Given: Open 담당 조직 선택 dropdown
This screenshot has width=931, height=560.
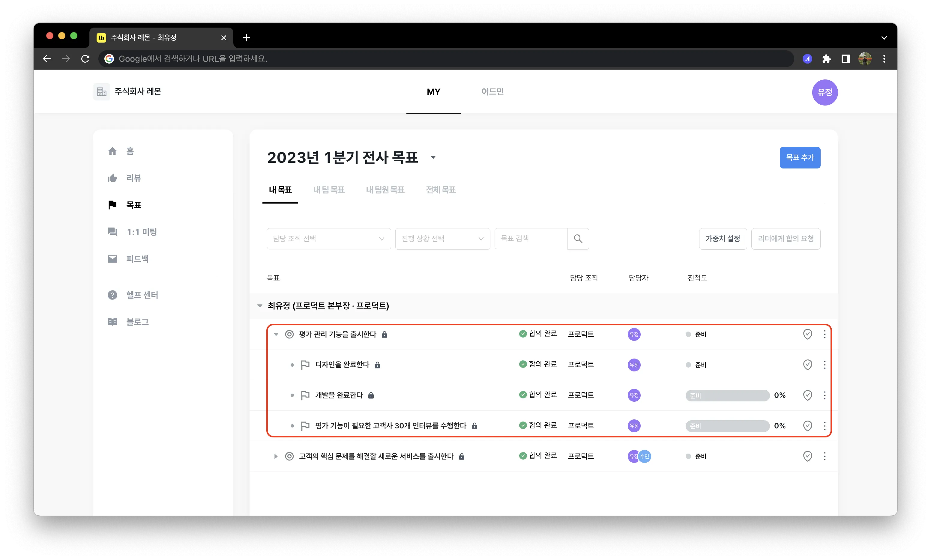Looking at the screenshot, I should [328, 239].
